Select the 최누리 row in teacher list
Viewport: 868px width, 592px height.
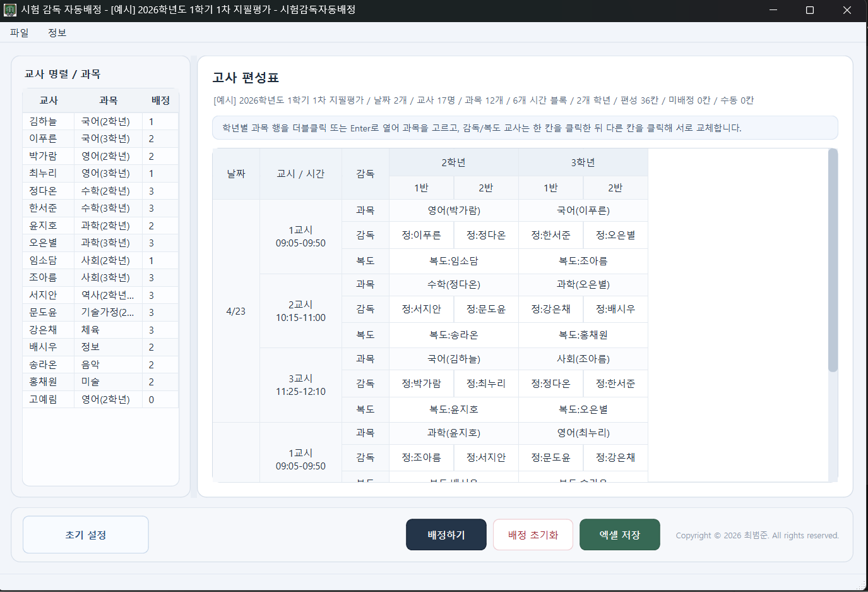100,173
